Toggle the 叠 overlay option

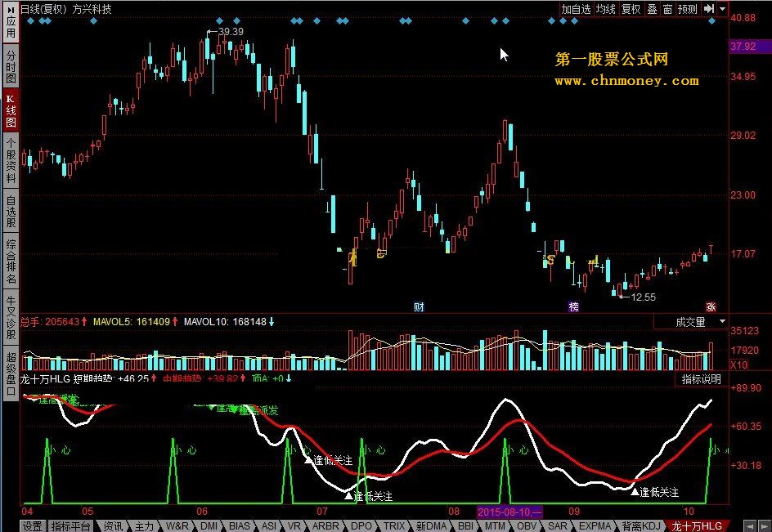tap(652, 9)
